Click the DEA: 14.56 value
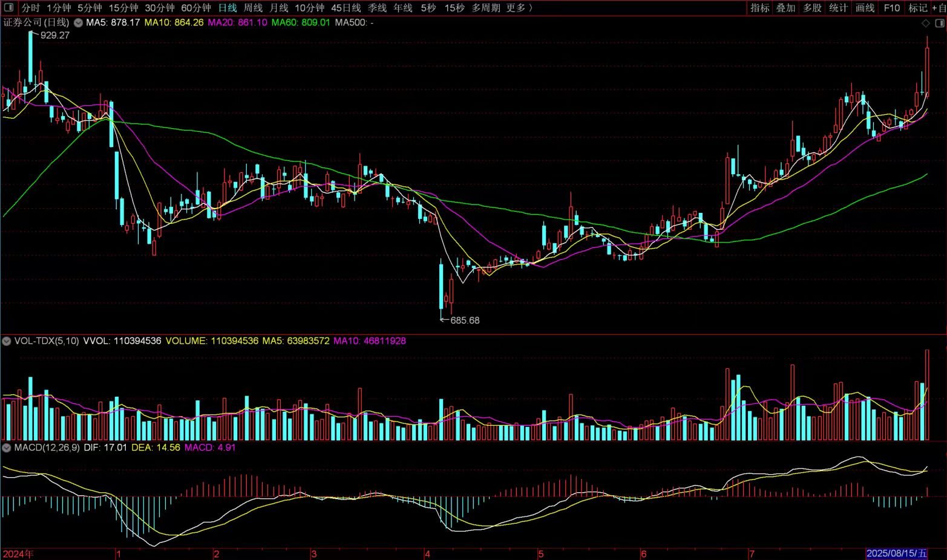Viewport: 947px width, 560px height. coord(156,448)
